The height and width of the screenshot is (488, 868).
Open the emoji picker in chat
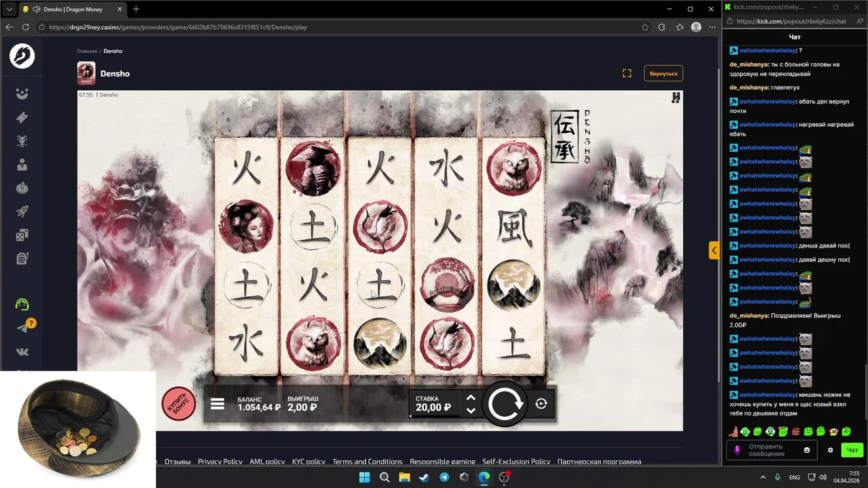point(807,450)
